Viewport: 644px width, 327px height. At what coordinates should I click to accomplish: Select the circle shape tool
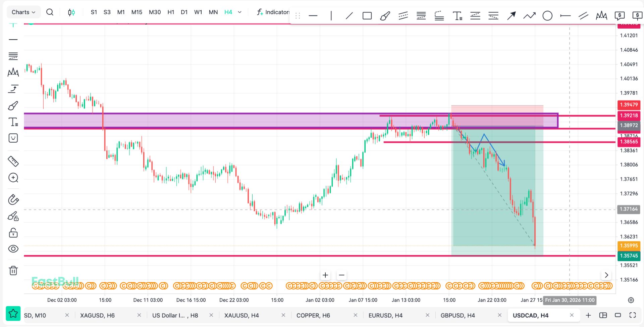(547, 16)
